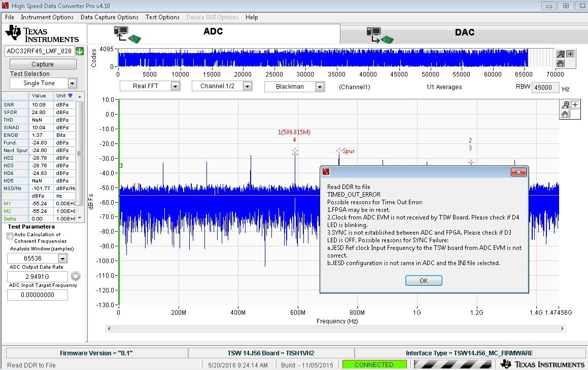Viewport: 588px width, 370px height.
Task: Click the Spur marker on FFT plot
Action: point(339,151)
